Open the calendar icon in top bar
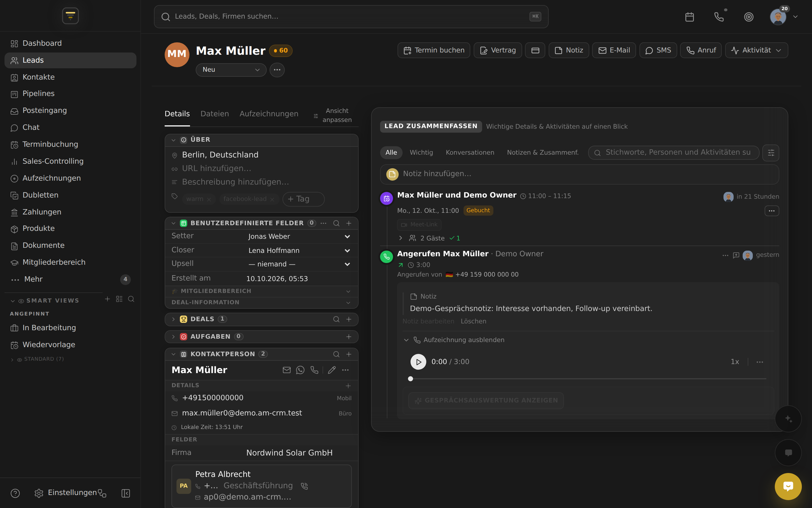Viewport: 812px width, 508px height. [x=690, y=17]
